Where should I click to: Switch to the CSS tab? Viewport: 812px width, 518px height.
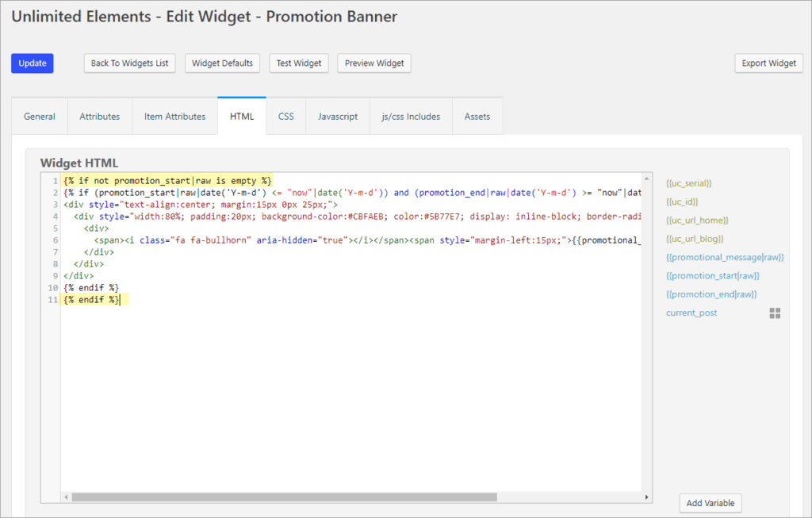click(285, 117)
